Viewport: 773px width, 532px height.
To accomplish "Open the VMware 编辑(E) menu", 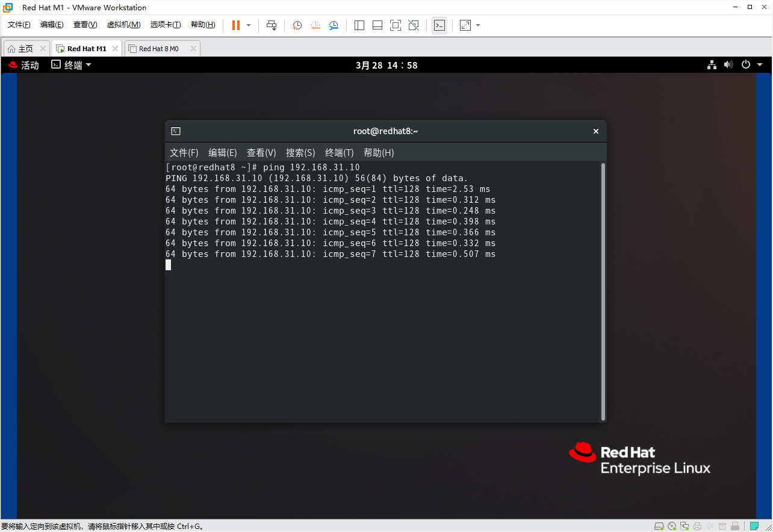I will (52, 25).
